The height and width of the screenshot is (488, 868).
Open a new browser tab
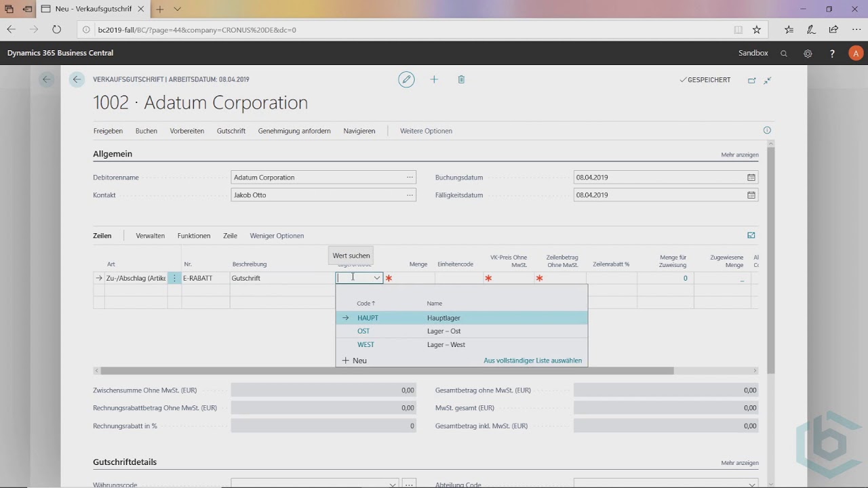(x=160, y=9)
